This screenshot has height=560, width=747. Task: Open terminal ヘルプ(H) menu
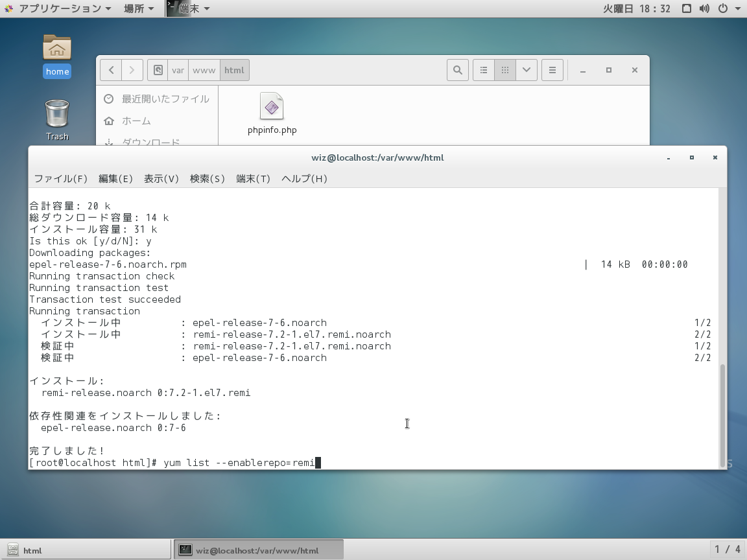tap(304, 179)
